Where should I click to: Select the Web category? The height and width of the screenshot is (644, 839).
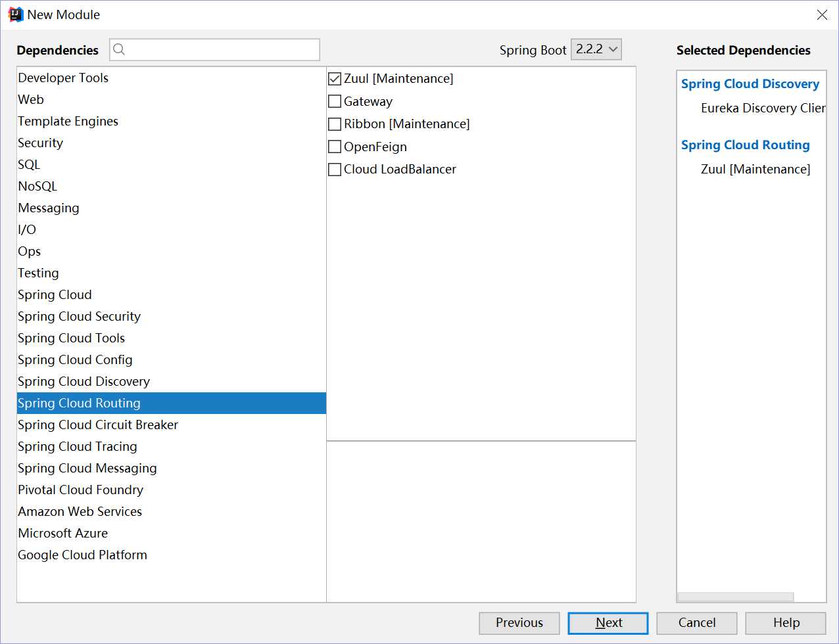coord(172,99)
